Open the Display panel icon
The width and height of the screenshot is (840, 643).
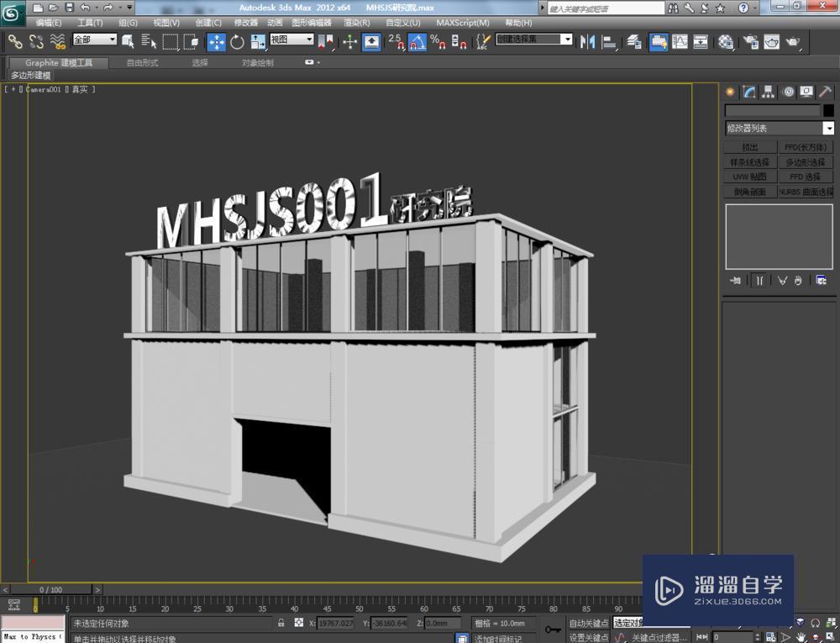click(x=806, y=92)
